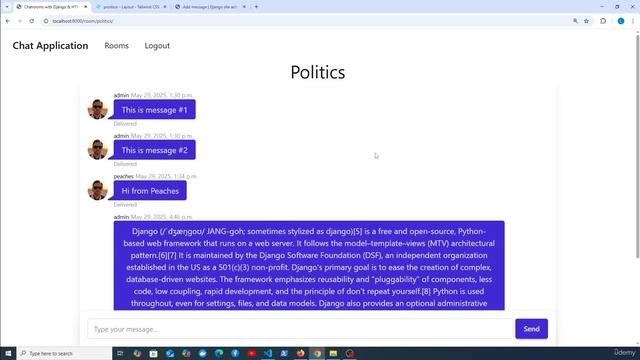Screen dimensions: 640x360
Task: Open a new browser tab with plus button
Action: (x=256, y=7)
